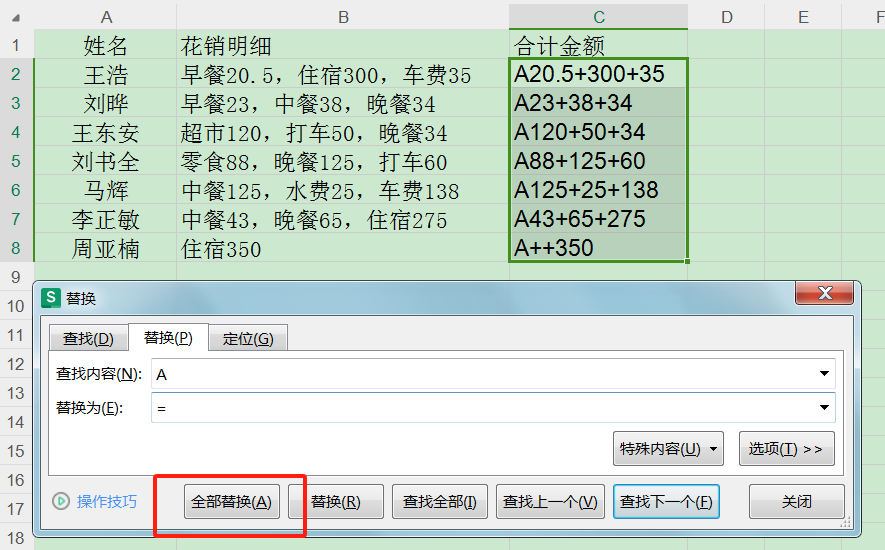The height and width of the screenshot is (550, 885).
Task: Click the cell containing 周亚楠
Action: point(106,248)
